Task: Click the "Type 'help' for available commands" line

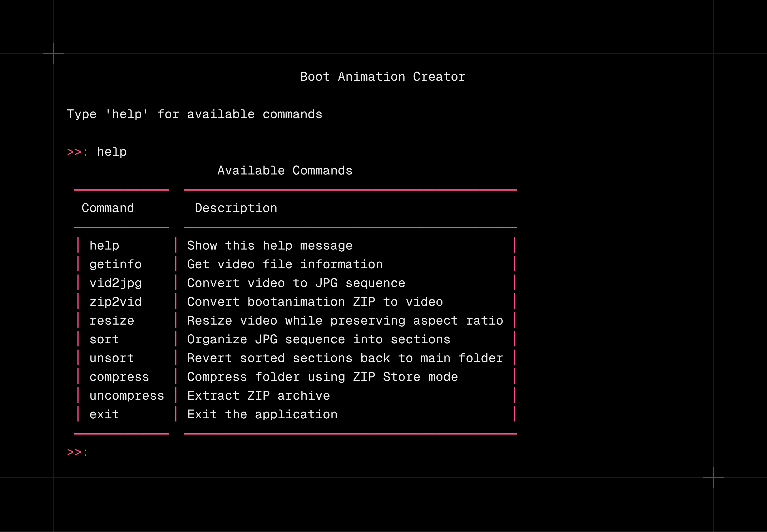Action: pos(195,114)
